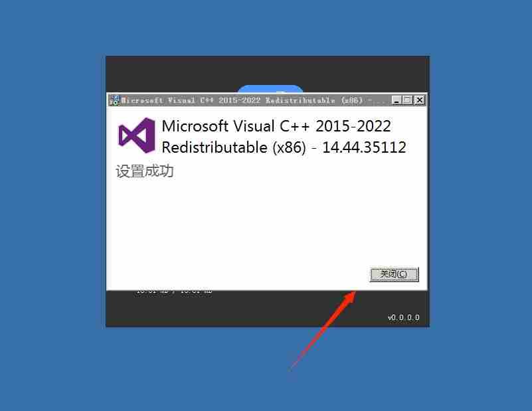Screen dimensions: 532x411
Task: Minimize the Visual C++ installer window
Action: (397, 100)
